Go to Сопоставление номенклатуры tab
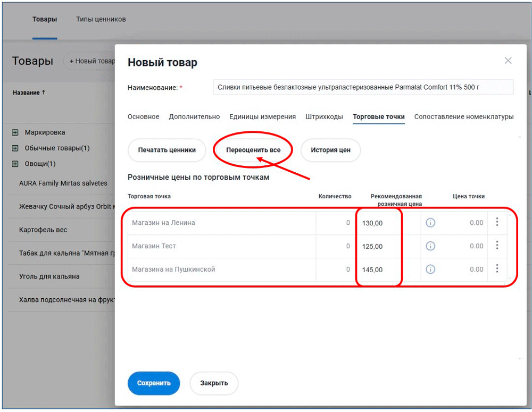 463,117
